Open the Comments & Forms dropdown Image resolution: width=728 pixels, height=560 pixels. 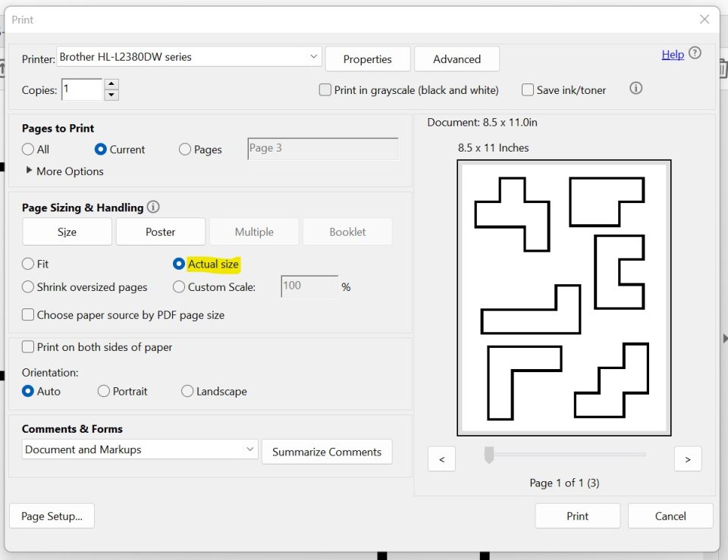point(253,449)
